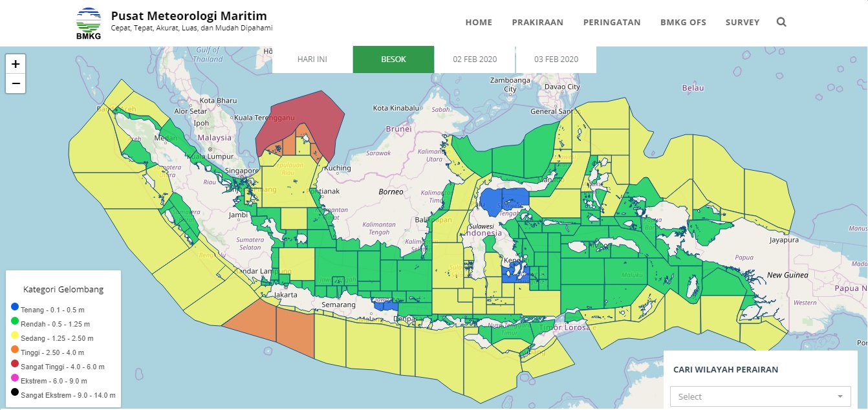Click the magenta Ekstrem legend dot

click(x=15, y=380)
